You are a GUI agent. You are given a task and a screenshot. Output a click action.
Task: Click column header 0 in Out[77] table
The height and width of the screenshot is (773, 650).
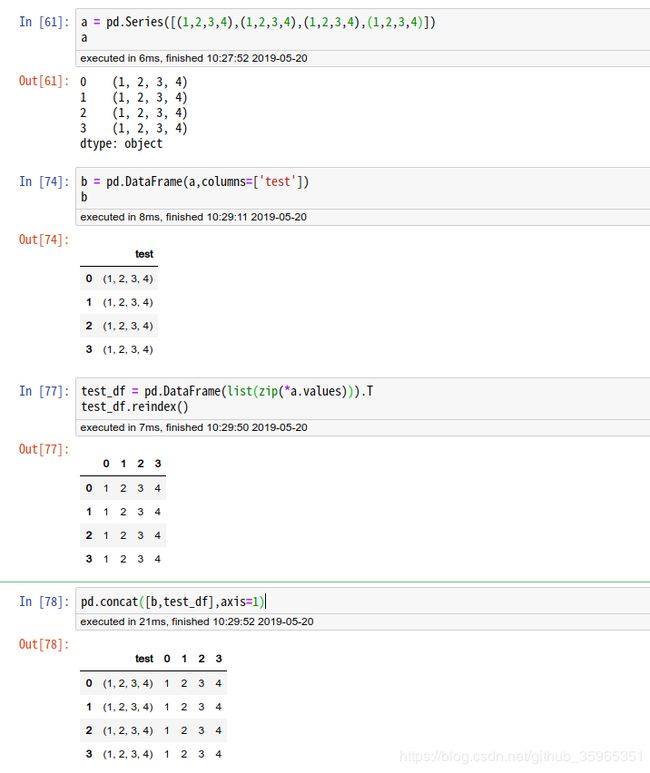tap(106, 463)
